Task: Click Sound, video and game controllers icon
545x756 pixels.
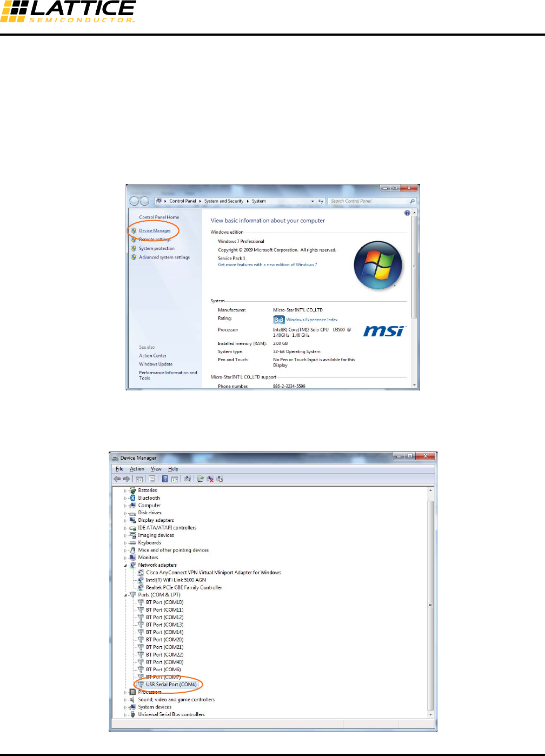Action: tap(132, 700)
